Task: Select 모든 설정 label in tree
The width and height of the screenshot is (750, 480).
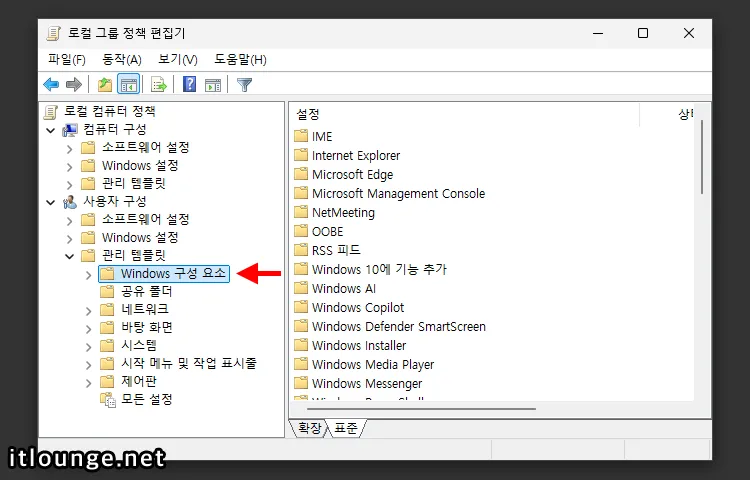Action: click(146, 399)
